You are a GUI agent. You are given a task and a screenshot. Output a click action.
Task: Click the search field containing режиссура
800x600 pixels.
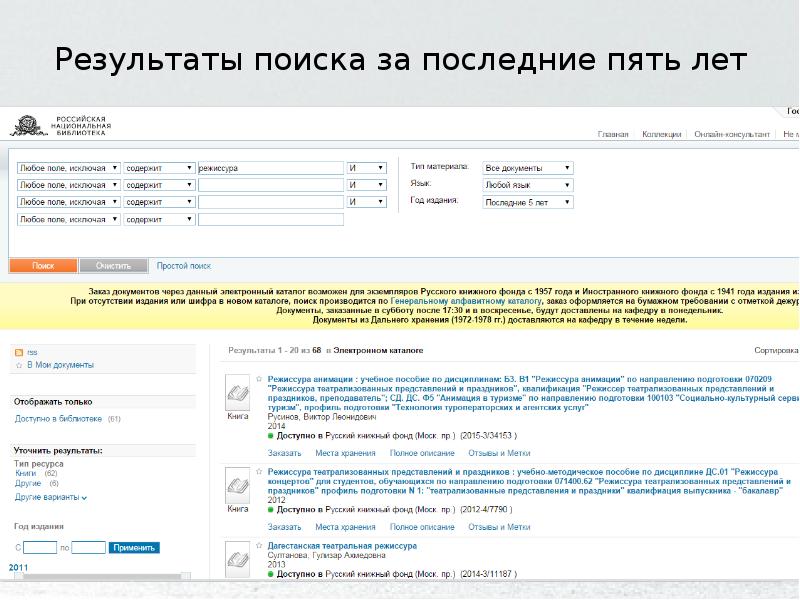click(270, 169)
